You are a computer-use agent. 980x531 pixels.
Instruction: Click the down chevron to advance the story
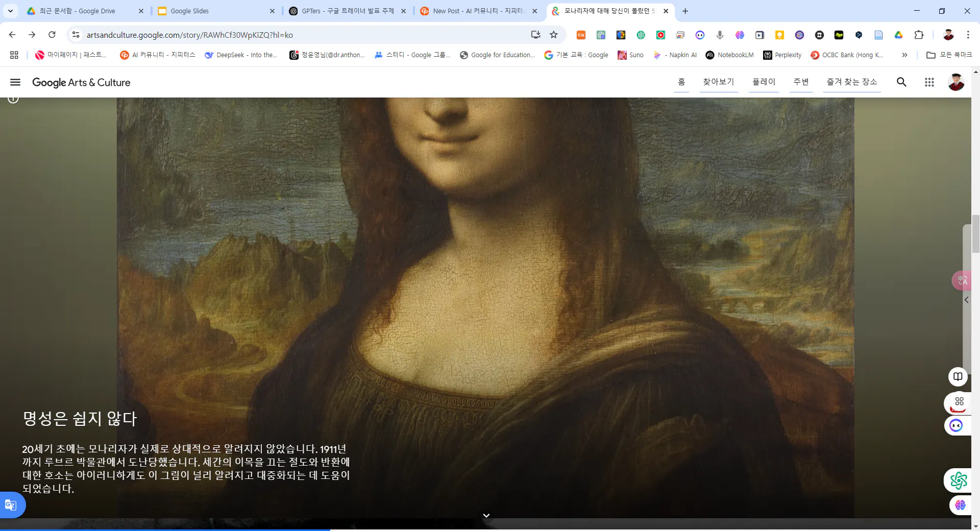[x=486, y=515]
